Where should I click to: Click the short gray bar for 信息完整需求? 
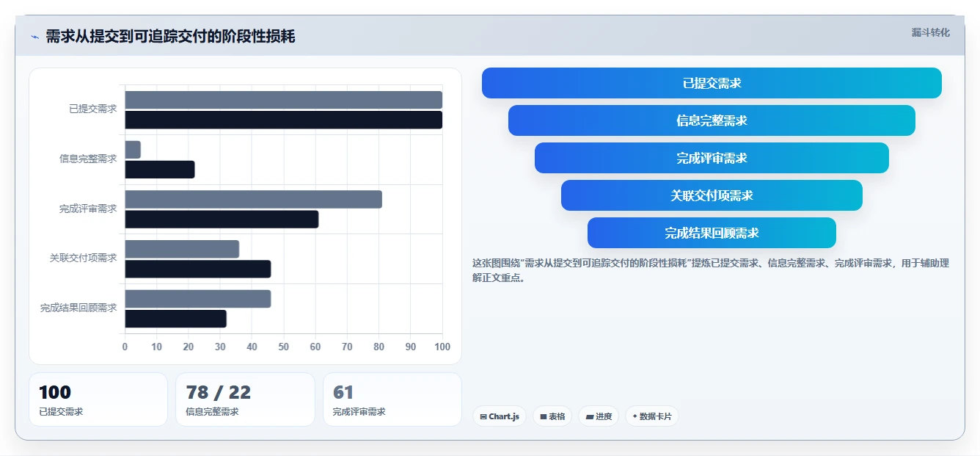tap(133, 150)
